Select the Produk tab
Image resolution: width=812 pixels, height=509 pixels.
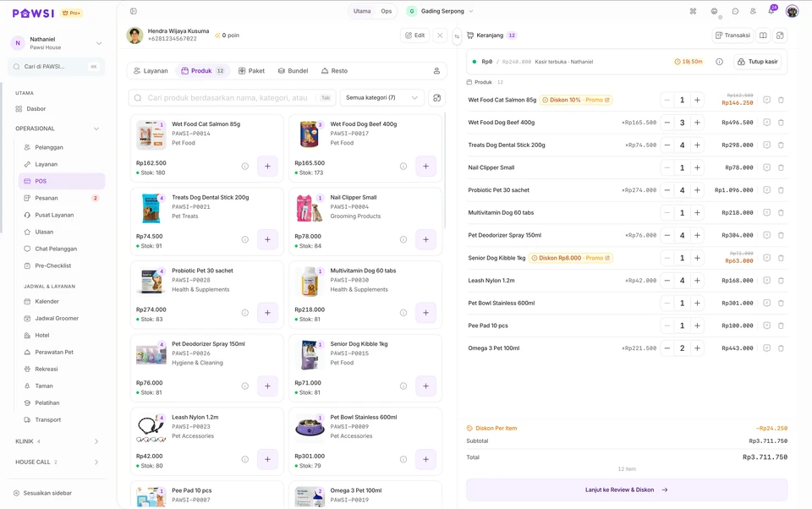point(202,71)
